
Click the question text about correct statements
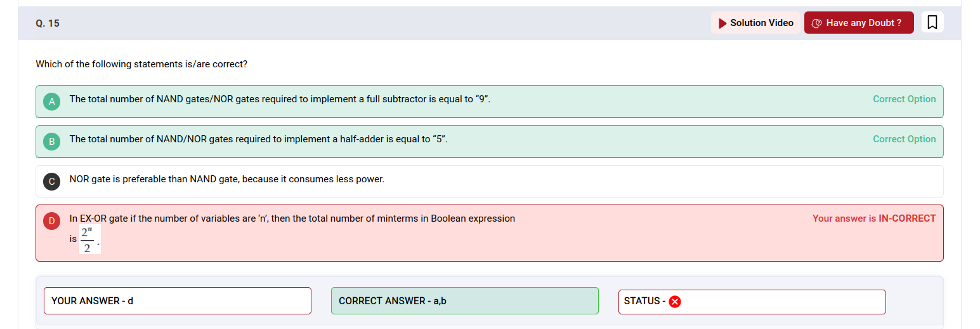click(x=141, y=64)
